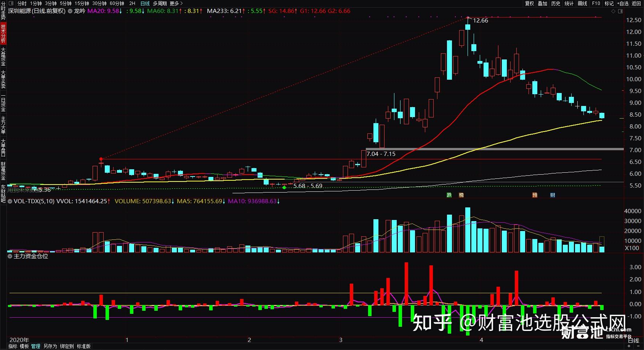
Task: Click the red dot at trendline start
Action: click(x=101, y=159)
